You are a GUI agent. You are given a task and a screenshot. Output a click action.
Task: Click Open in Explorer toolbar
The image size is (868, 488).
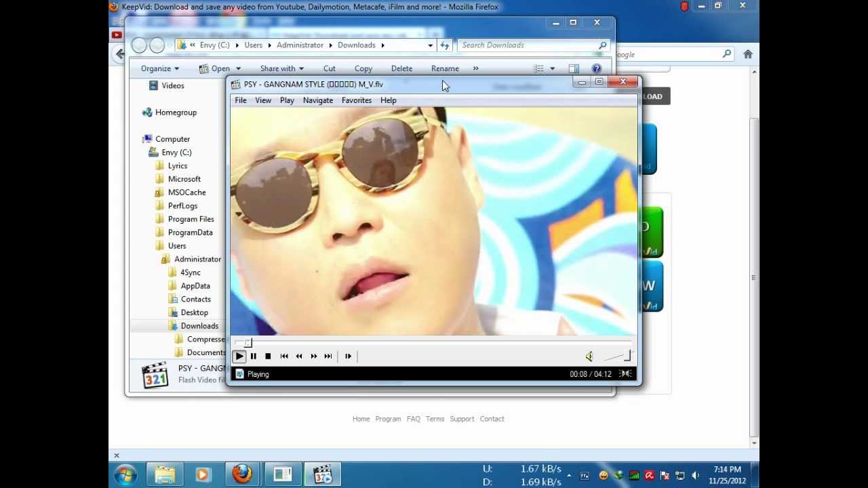[216, 68]
